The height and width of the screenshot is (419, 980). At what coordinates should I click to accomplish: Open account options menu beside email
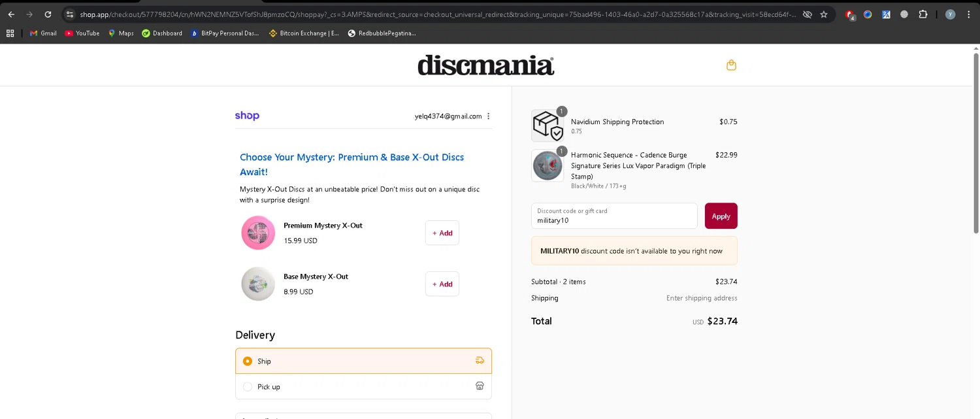[x=489, y=116]
